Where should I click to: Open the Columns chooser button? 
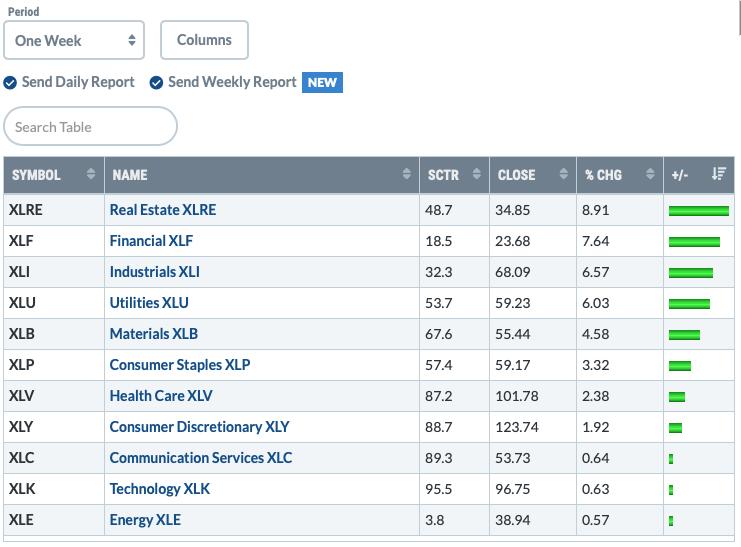point(204,40)
